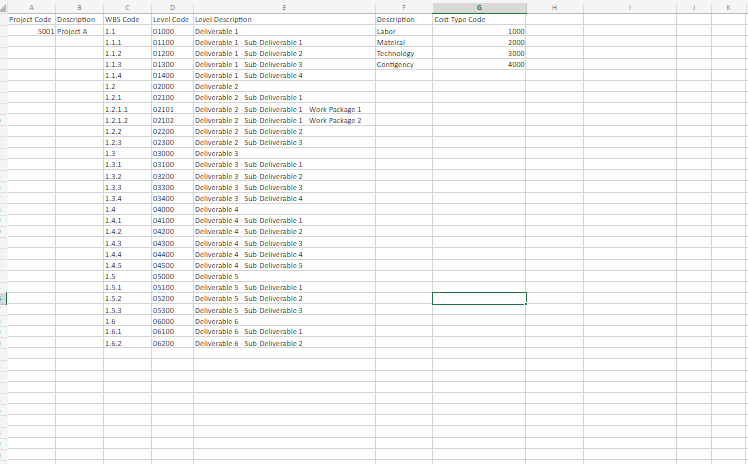Select the WBS code 1.2.1.1 cell
This screenshot has width=748, height=464.
point(127,109)
